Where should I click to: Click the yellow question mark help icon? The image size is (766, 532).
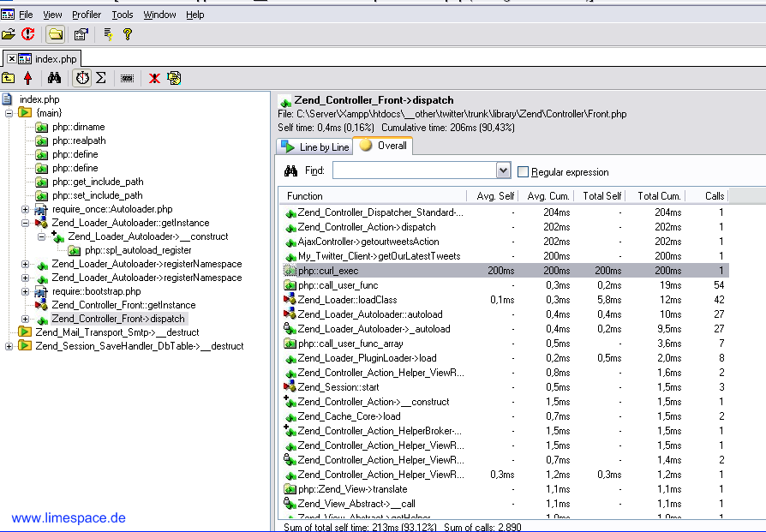point(128,34)
